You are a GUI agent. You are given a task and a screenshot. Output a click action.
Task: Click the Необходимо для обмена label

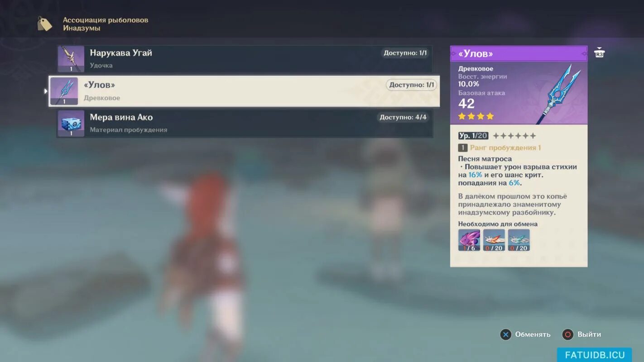tap(498, 224)
